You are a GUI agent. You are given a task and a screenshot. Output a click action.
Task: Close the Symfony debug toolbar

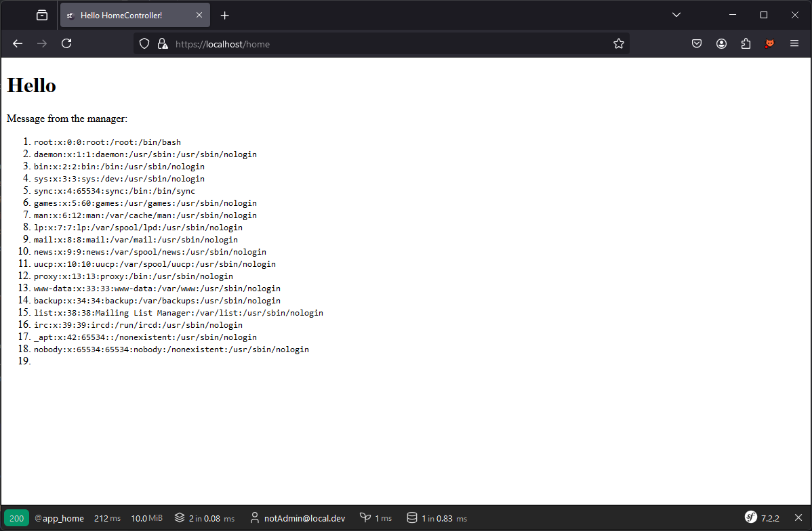(798, 518)
